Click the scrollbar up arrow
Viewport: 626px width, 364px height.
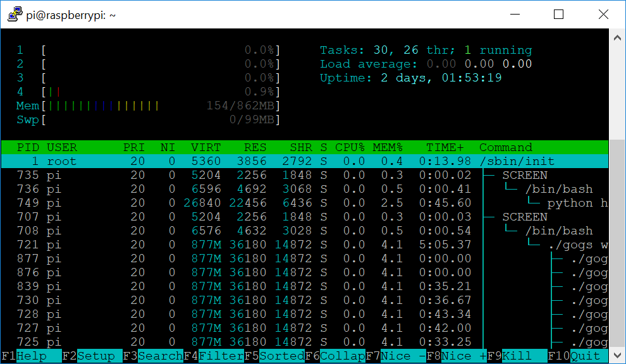coord(617,37)
